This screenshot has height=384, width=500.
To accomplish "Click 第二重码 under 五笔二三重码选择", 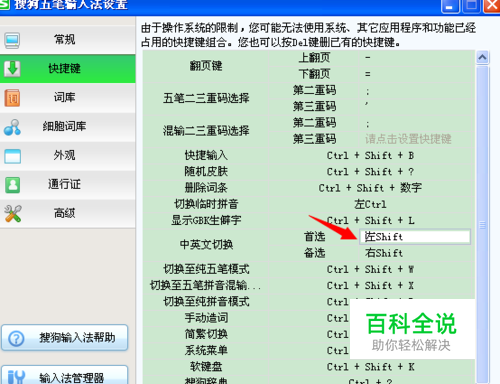I will 314,90.
